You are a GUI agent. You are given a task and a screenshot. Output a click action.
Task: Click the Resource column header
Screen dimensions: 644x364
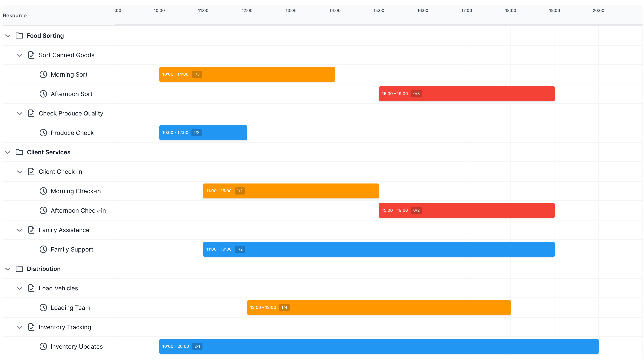15,16
